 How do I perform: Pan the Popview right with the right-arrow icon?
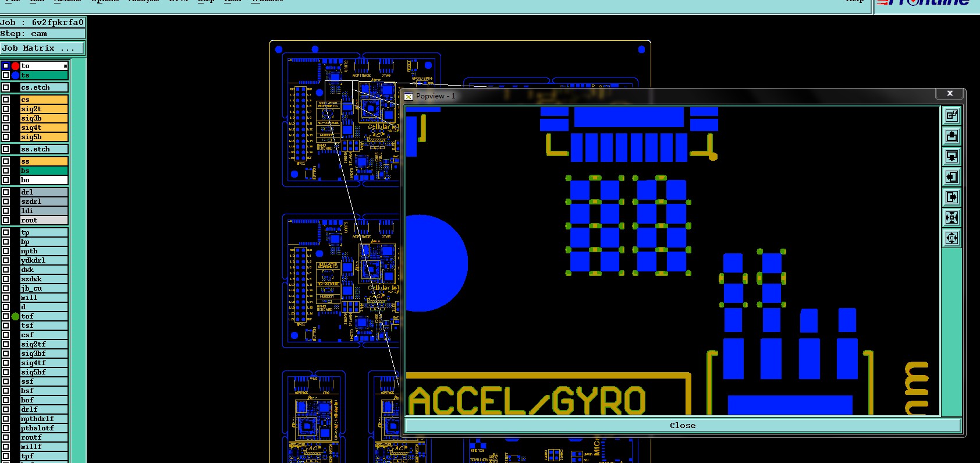951,197
